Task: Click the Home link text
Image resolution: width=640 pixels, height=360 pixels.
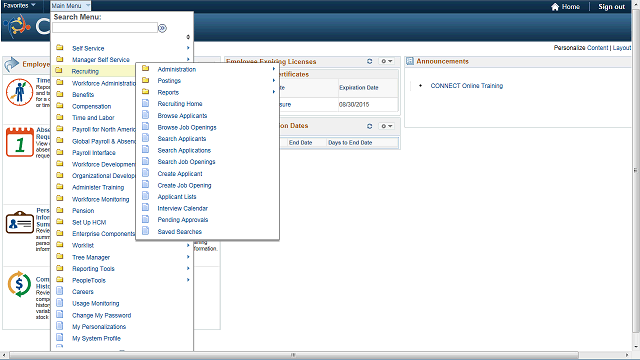Action: (x=571, y=7)
